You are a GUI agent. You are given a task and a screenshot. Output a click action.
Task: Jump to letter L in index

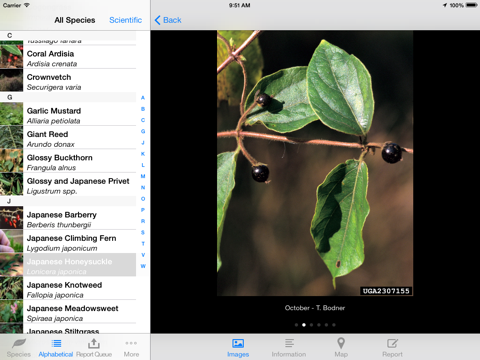(x=143, y=165)
